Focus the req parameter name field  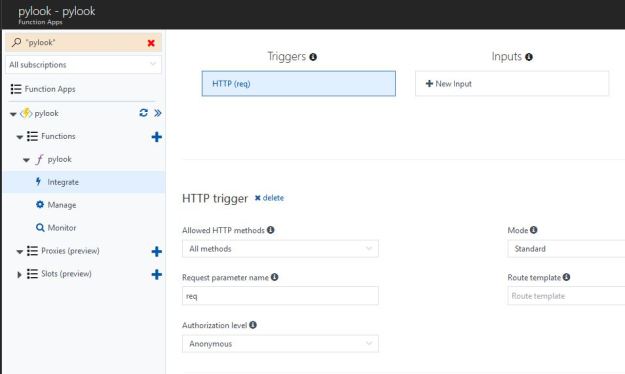point(280,296)
